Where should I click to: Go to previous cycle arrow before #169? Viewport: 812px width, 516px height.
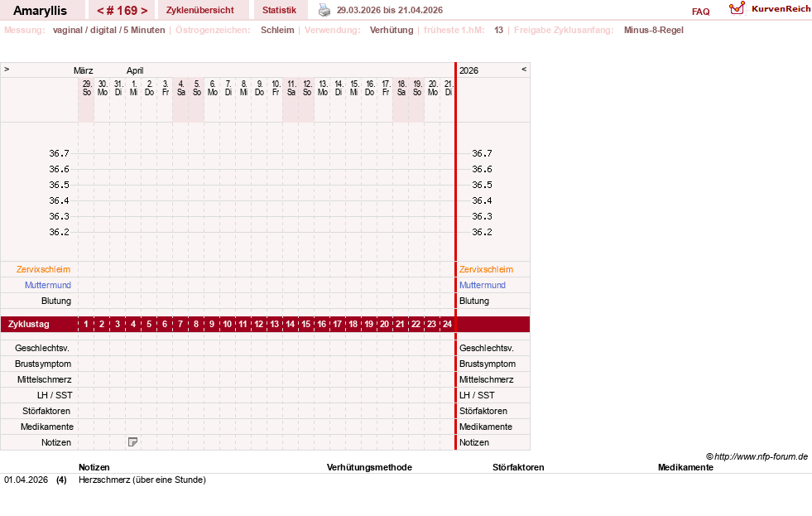point(100,11)
